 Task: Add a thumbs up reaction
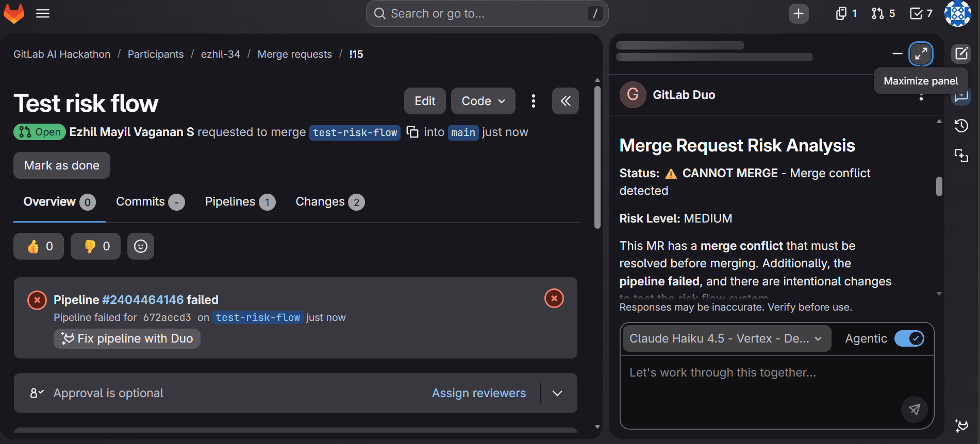coord(39,246)
